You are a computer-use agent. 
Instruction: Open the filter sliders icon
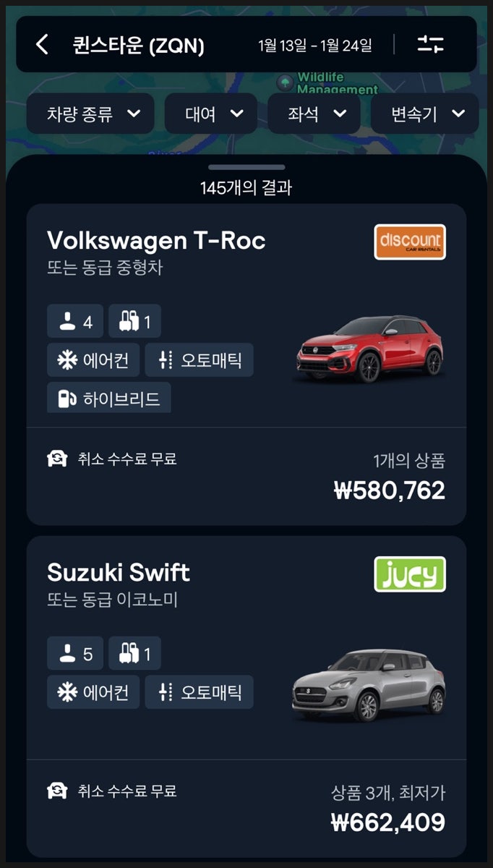(x=431, y=45)
